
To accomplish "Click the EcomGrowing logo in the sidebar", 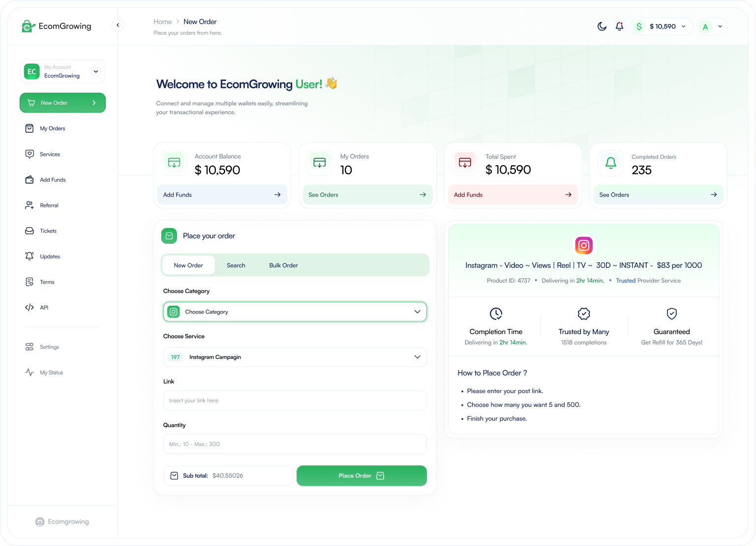I will (57, 27).
